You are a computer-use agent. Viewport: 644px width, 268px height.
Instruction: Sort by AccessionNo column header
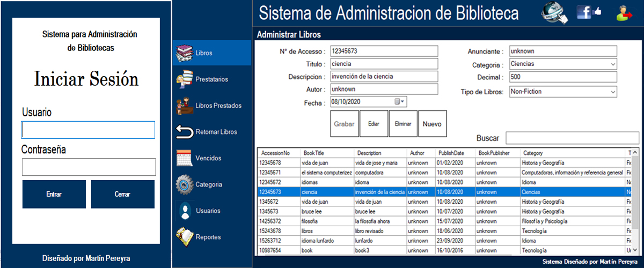coord(279,153)
